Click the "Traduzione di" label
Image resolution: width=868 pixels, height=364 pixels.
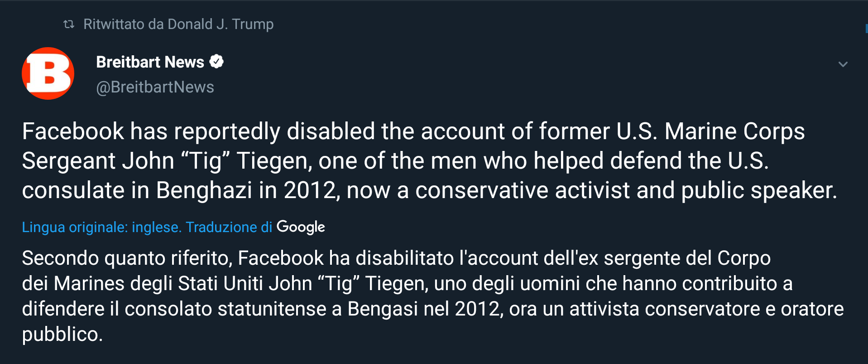(229, 227)
